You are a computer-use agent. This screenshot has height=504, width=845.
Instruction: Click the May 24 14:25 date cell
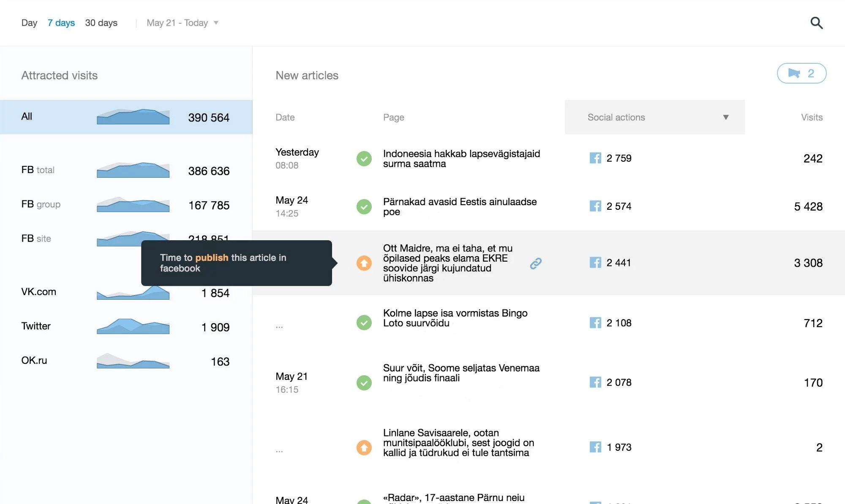pyautogui.click(x=292, y=207)
